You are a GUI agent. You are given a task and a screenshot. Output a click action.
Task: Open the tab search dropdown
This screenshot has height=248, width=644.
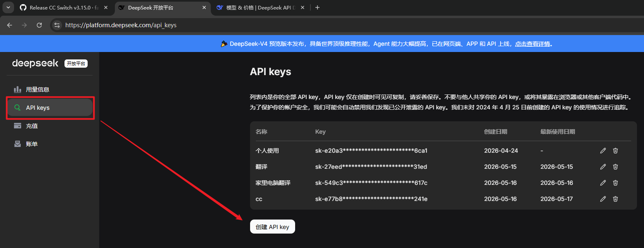pyautogui.click(x=8, y=7)
